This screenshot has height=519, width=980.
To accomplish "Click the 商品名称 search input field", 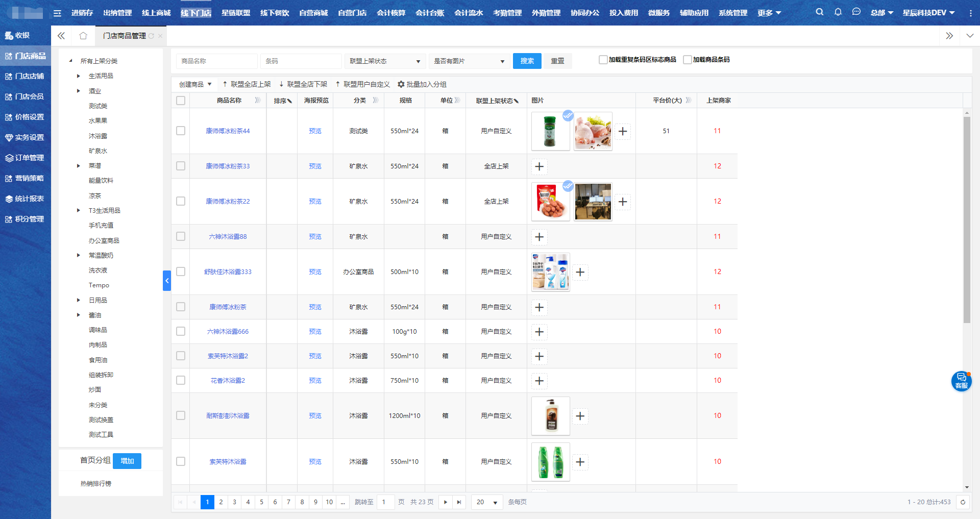I will point(217,61).
